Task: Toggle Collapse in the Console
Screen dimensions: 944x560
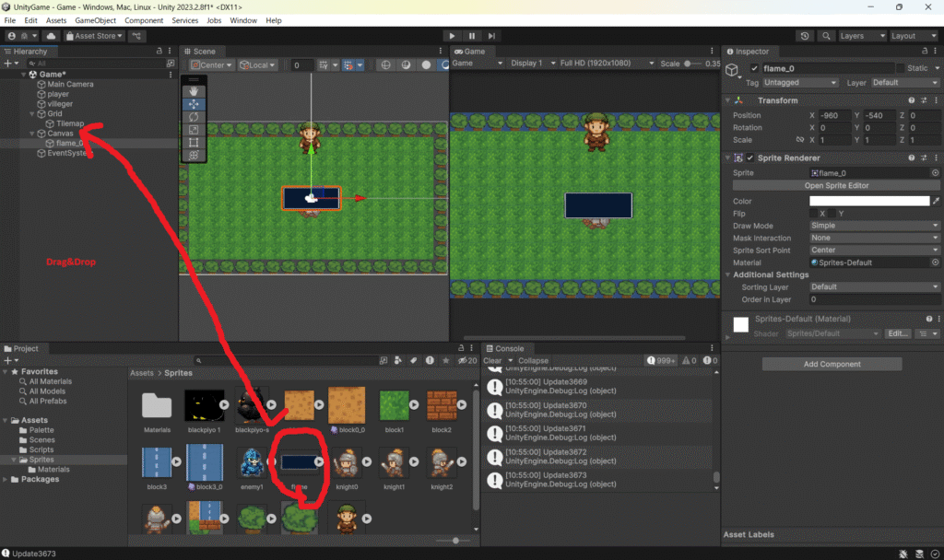Action: click(x=533, y=361)
